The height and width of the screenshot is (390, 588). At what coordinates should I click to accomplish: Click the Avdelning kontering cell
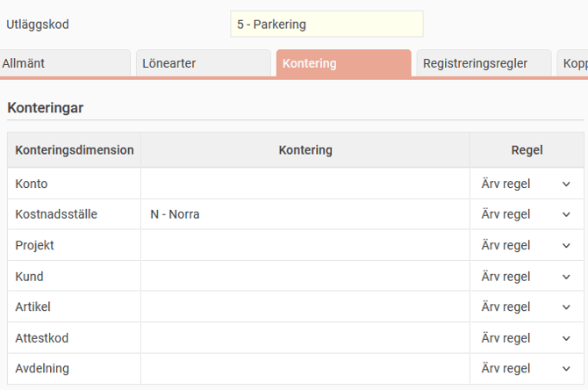(x=305, y=369)
